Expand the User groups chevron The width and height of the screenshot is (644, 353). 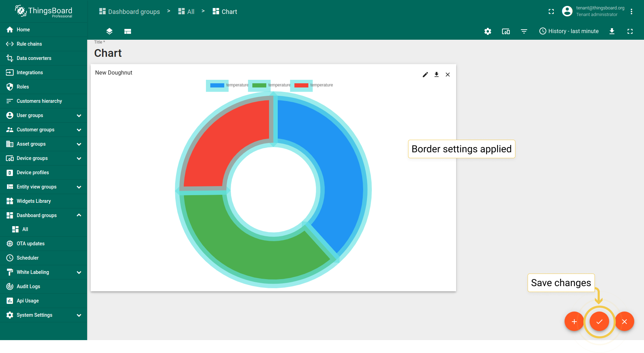(x=79, y=115)
